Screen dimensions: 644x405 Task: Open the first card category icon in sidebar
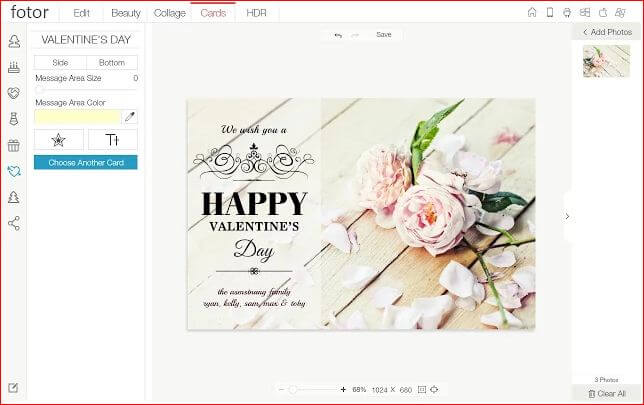pyautogui.click(x=14, y=41)
